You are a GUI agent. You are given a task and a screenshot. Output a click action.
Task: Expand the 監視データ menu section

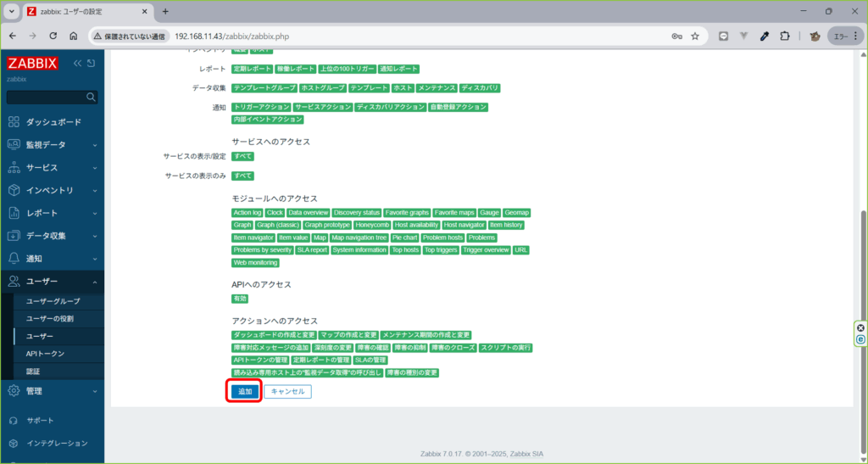53,145
